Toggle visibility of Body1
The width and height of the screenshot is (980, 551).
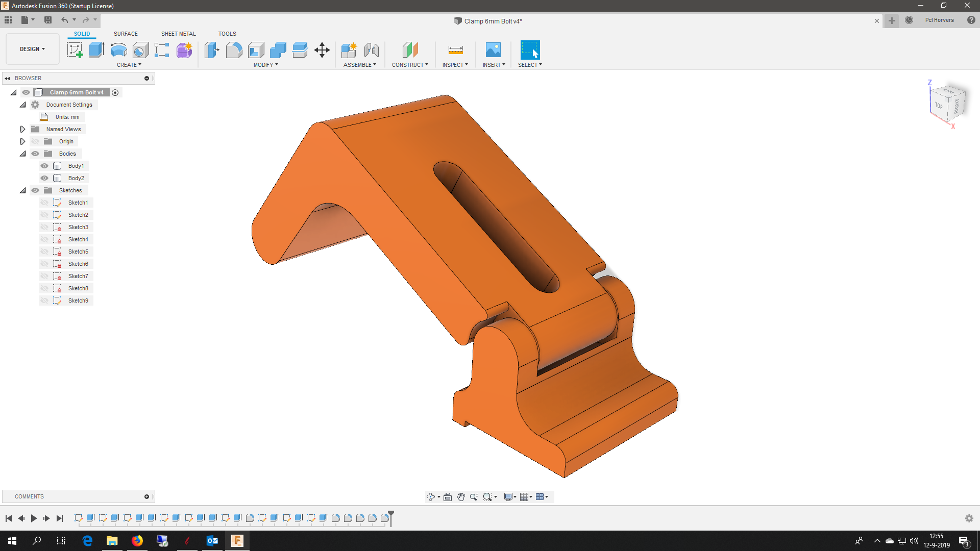pos(44,166)
